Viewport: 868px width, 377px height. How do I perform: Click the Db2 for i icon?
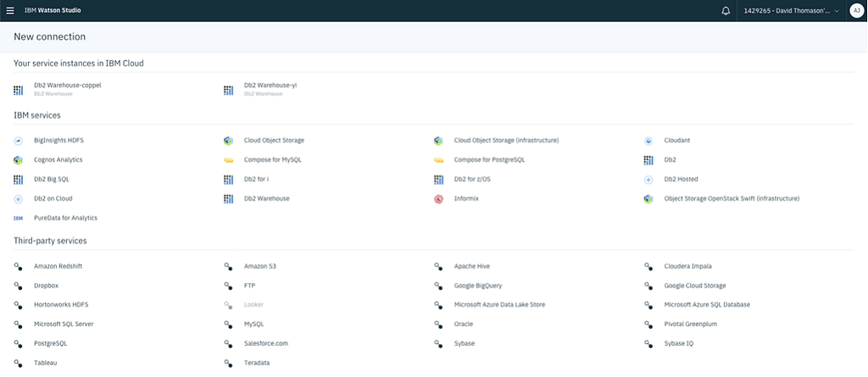point(229,180)
